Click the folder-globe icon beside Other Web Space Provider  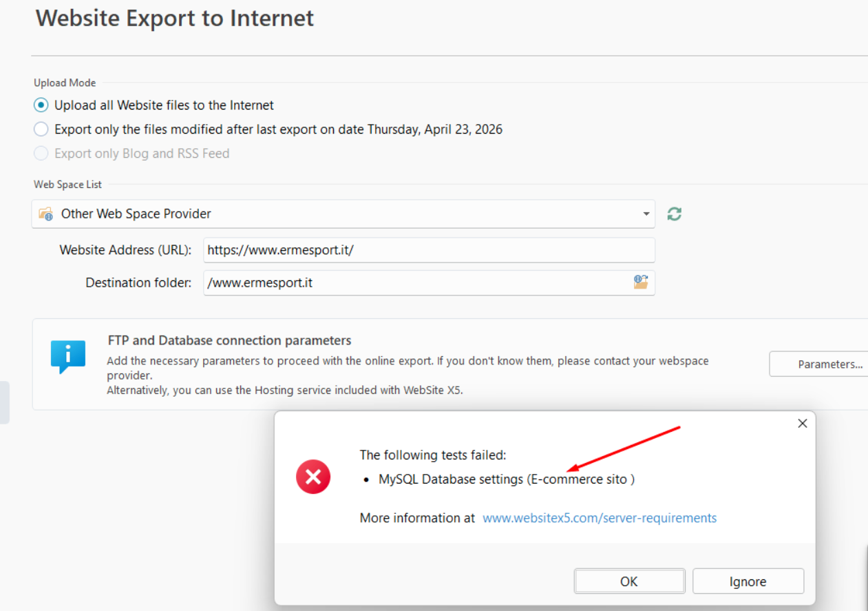(46, 214)
